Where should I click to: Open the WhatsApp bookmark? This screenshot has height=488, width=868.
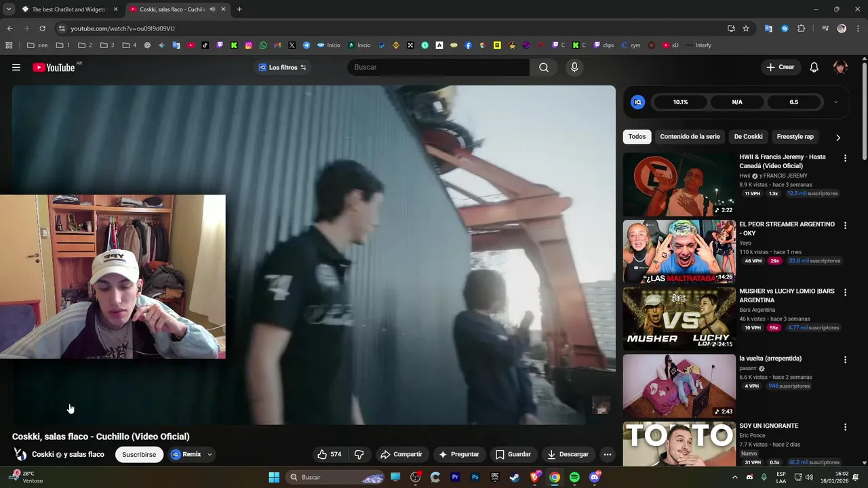pyautogui.click(x=263, y=45)
